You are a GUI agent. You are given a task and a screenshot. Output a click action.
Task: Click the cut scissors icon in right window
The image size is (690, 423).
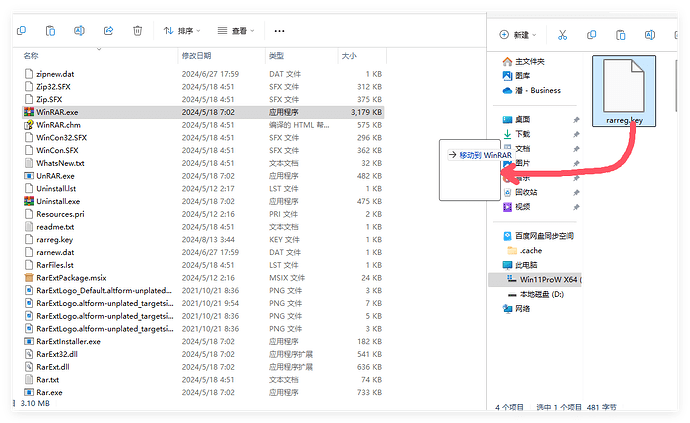(x=562, y=35)
